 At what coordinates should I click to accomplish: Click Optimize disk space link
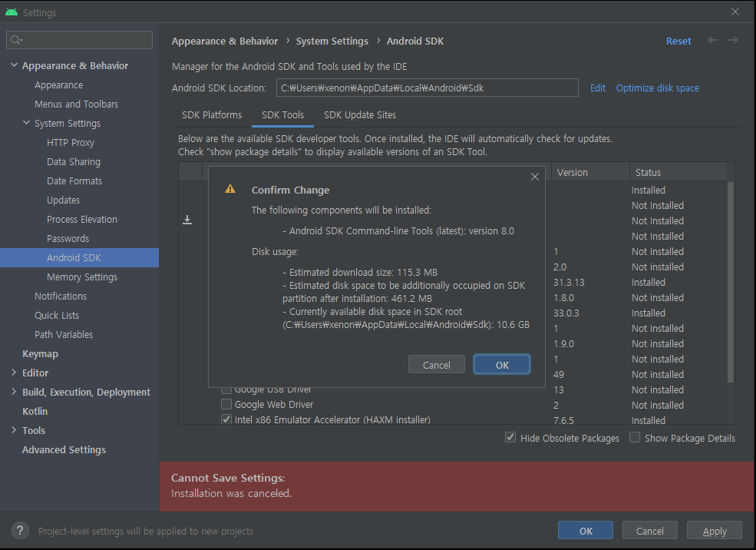tap(657, 88)
